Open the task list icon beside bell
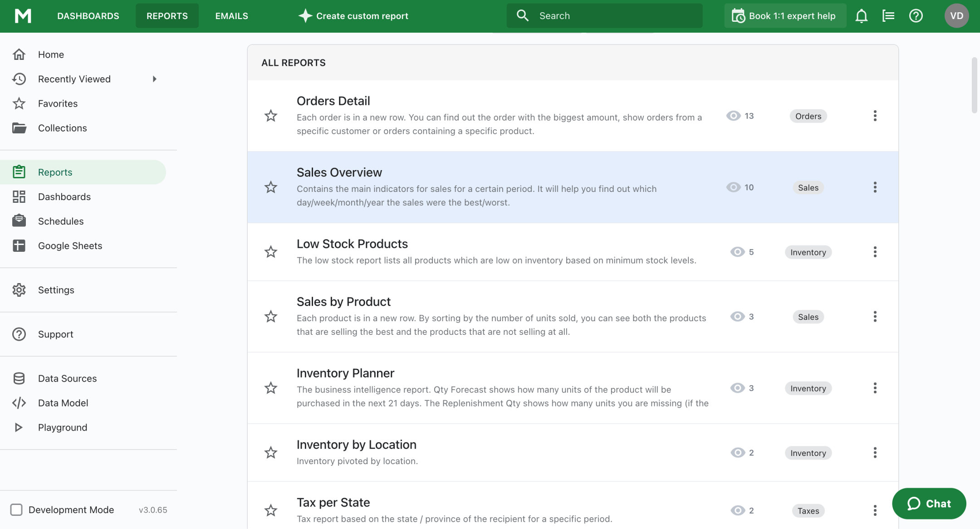The height and width of the screenshot is (529, 980). pos(888,16)
